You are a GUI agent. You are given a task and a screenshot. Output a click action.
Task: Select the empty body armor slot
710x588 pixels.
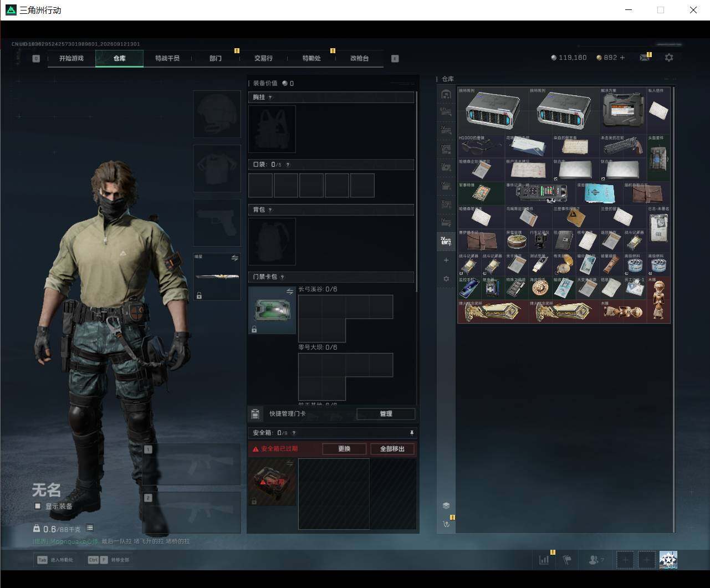pos(217,168)
